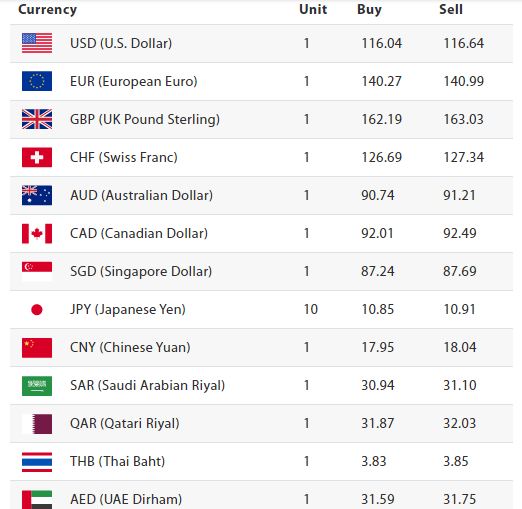The height and width of the screenshot is (509, 522).
Task: Click the Japanese red circle flag
Action: click(x=37, y=309)
